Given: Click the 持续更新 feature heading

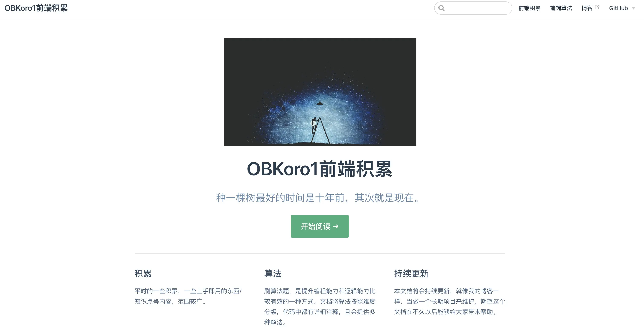Looking at the screenshot, I should 411,273.
